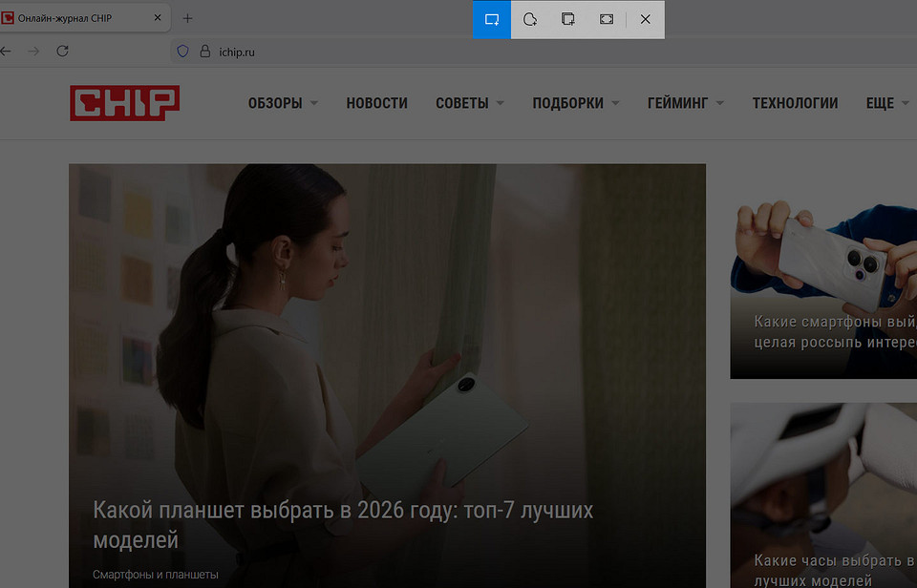Reload the ichip.ru page

point(62,52)
